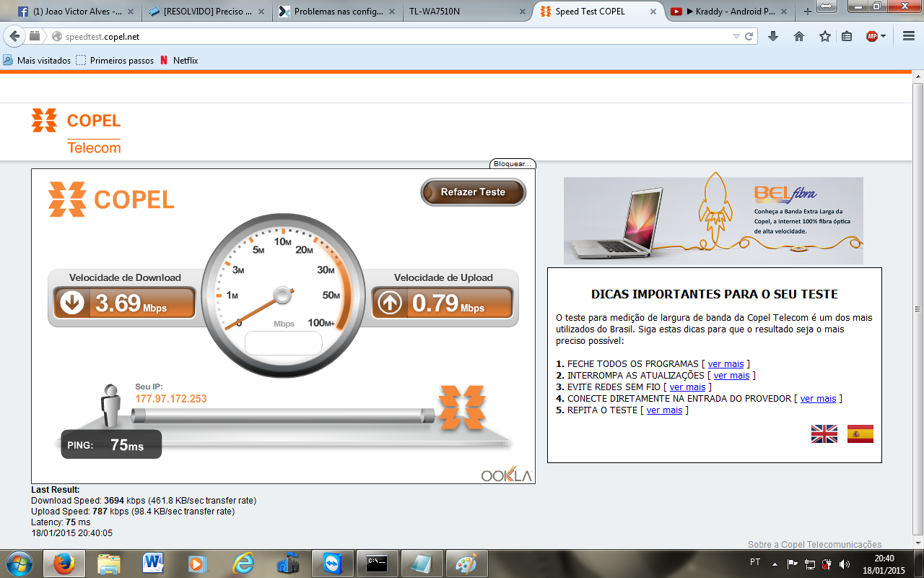This screenshot has height=578, width=924.
Task: Go back with the browser back arrow
Action: 14,36
